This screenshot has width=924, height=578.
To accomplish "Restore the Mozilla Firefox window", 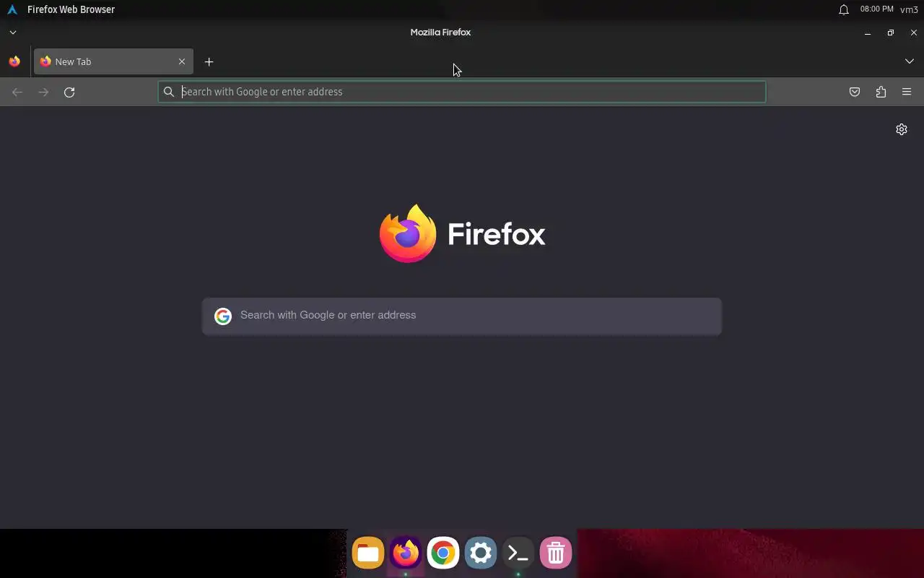I will point(891,33).
